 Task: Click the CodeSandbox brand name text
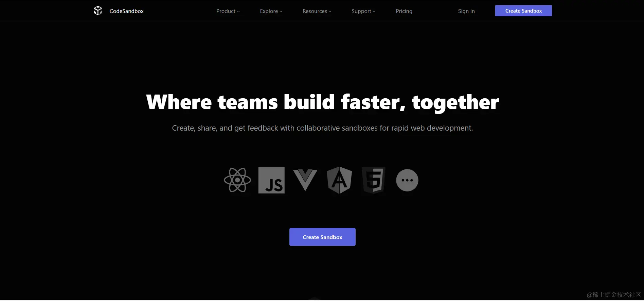(126, 11)
